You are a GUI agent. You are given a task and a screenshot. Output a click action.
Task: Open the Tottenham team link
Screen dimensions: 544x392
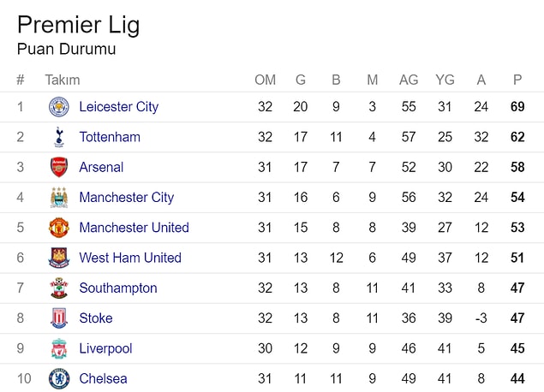tap(110, 137)
